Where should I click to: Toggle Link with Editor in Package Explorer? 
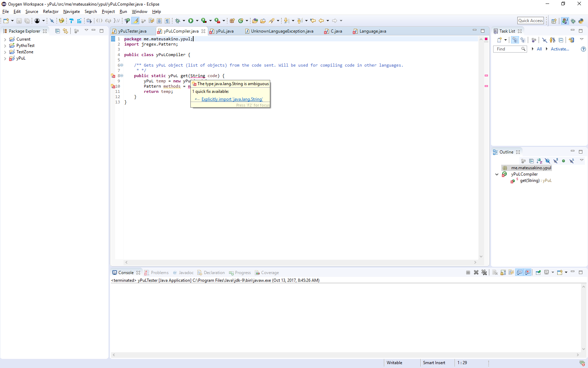click(65, 31)
